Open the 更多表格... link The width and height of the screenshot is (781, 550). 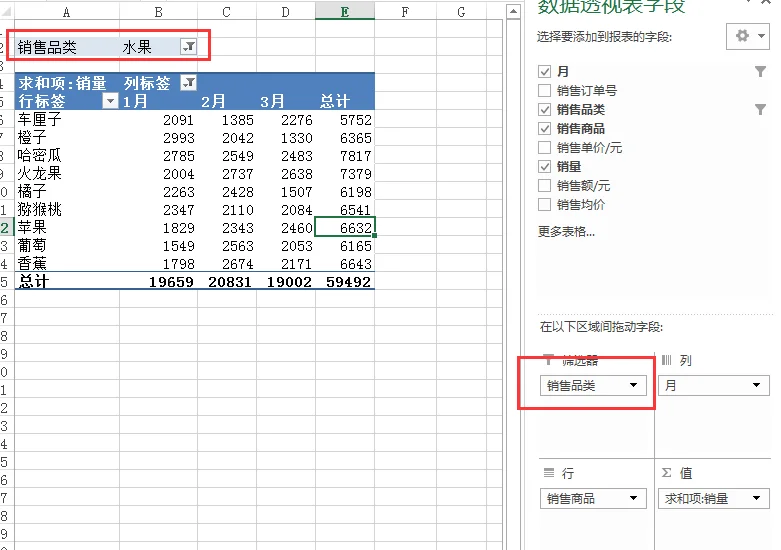click(566, 232)
